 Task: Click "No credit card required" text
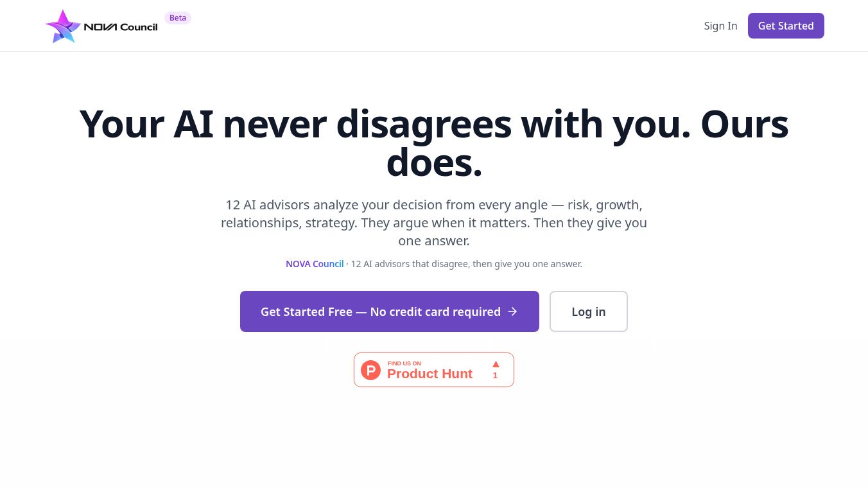[x=435, y=311]
